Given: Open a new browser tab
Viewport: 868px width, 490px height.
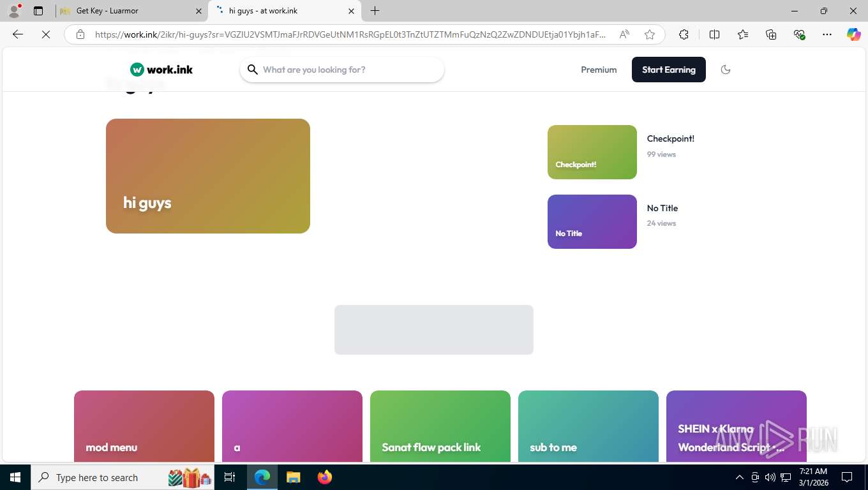Looking at the screenshot, I should (375, 11).
